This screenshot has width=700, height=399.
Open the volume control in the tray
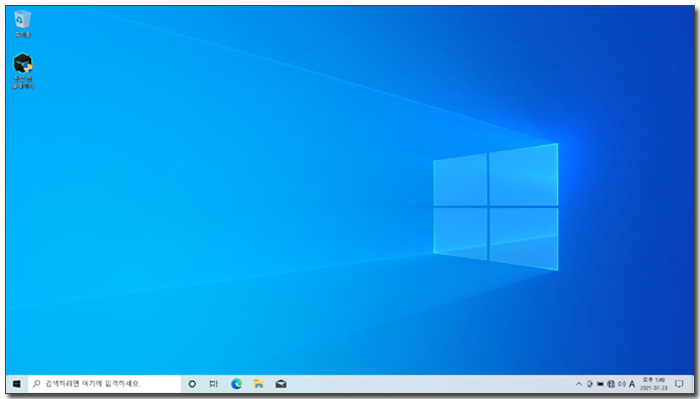622,384
